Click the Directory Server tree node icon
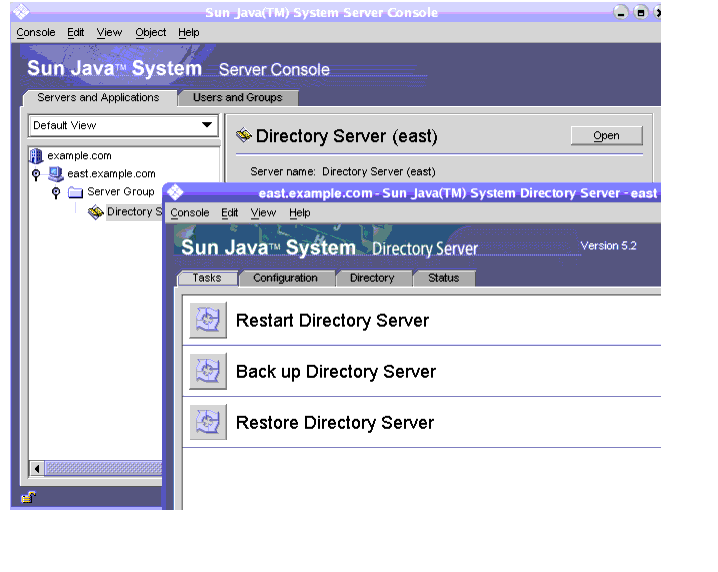718x572 pixels. [96, 212]
